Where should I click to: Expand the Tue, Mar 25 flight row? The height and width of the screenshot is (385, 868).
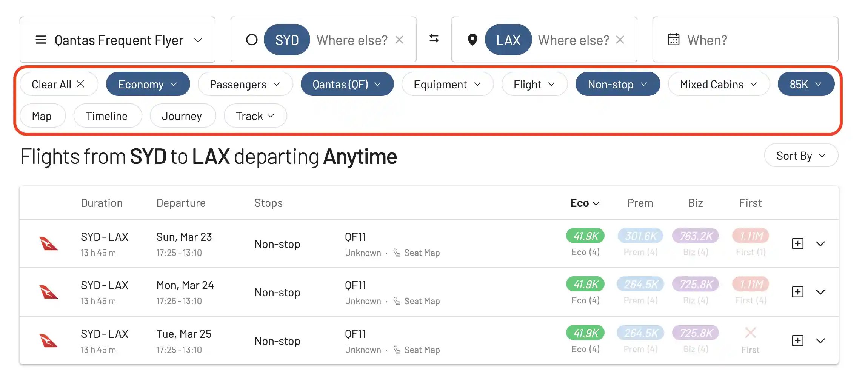820,341
